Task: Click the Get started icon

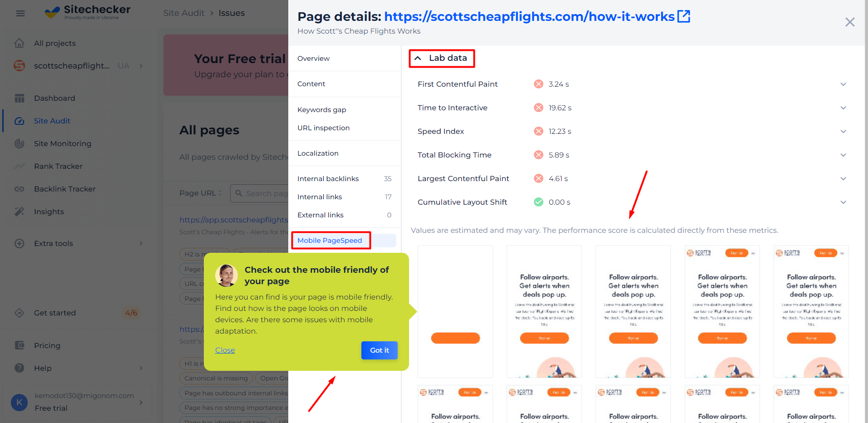Action: point(20,313)
